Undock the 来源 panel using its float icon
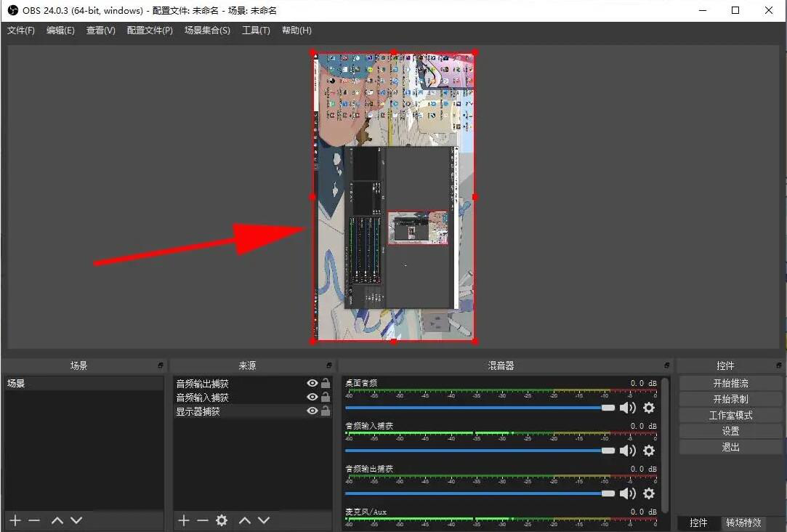 329,366
